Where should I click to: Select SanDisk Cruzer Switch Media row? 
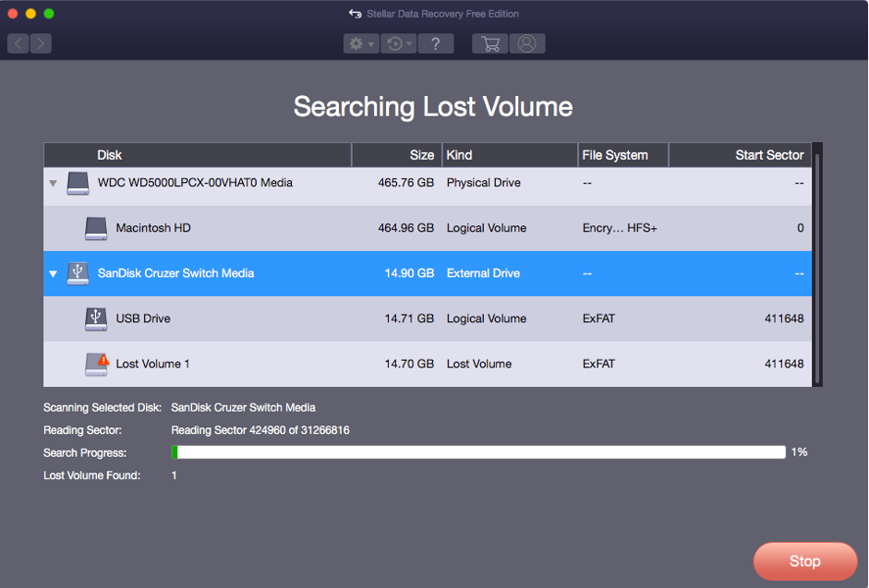coord(428,273)
